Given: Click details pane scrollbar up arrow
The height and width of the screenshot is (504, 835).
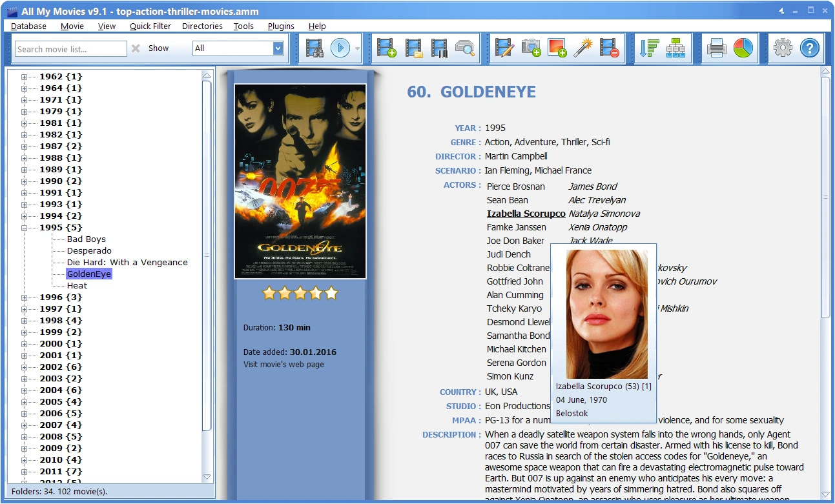Looking at the screenshot, I should click(826, 72).
